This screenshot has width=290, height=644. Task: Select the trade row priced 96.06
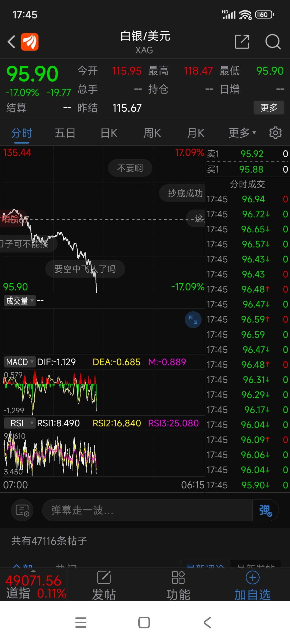click(x=247, y=455)
